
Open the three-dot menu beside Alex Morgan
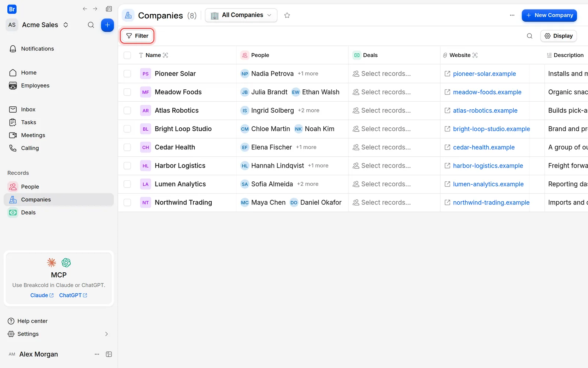pyautogui.click(x=97, y=354)
